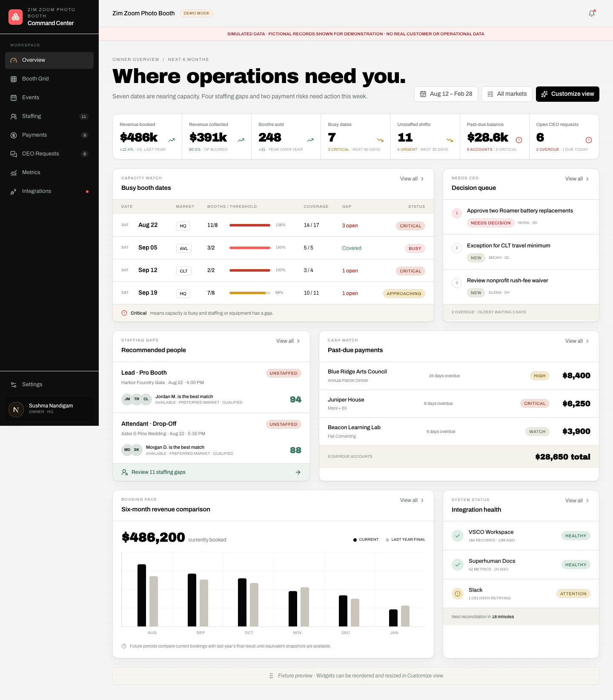
Task: Click the filter sliders icon beside All markets
Action: (x=490, y=94)
